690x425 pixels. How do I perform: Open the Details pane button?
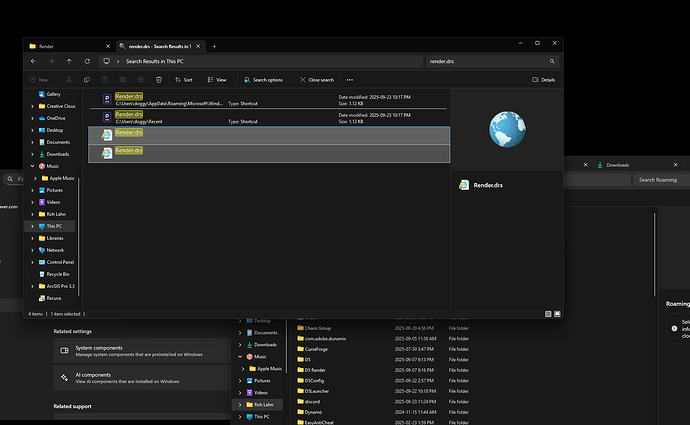tap(544, 79)
